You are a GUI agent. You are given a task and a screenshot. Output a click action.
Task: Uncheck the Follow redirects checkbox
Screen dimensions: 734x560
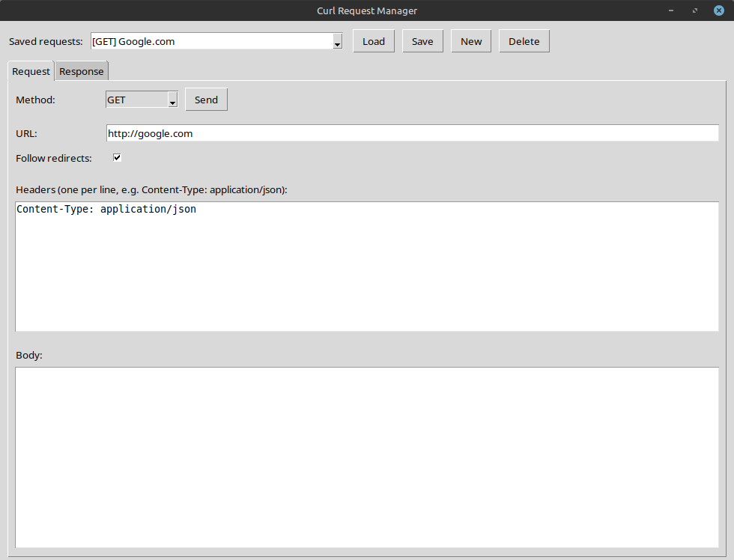[117, 158]
